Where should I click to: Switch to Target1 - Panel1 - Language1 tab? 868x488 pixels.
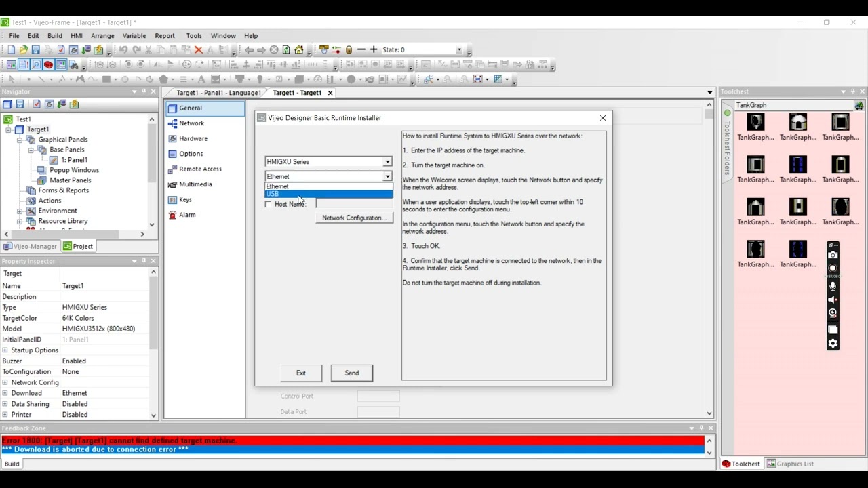(218, 93)
